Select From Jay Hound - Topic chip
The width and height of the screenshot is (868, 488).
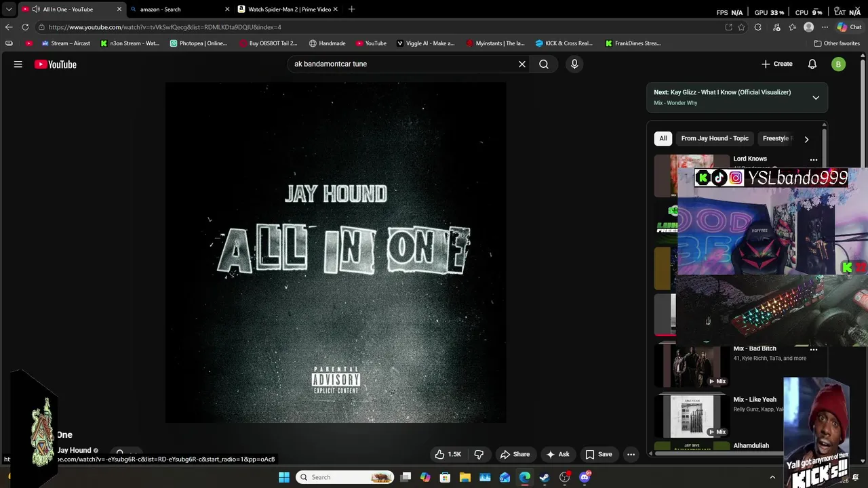(715, 138)
